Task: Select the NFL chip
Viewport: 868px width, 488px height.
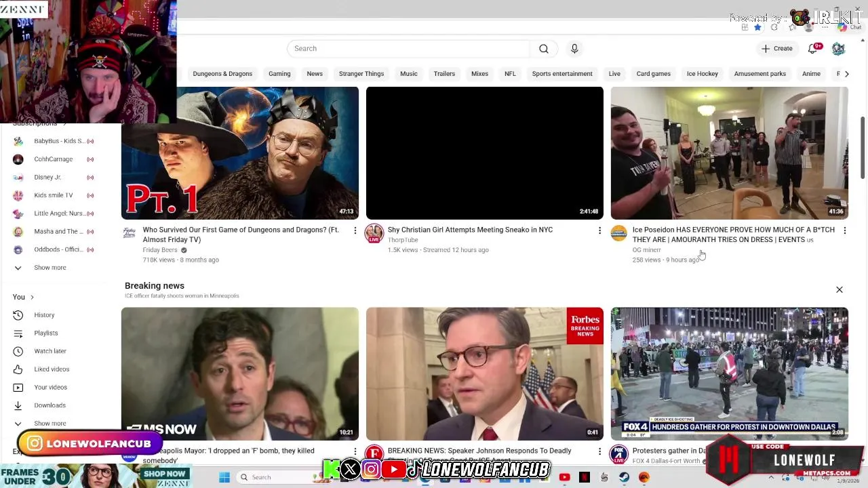Action: click(x=510, y=74)
